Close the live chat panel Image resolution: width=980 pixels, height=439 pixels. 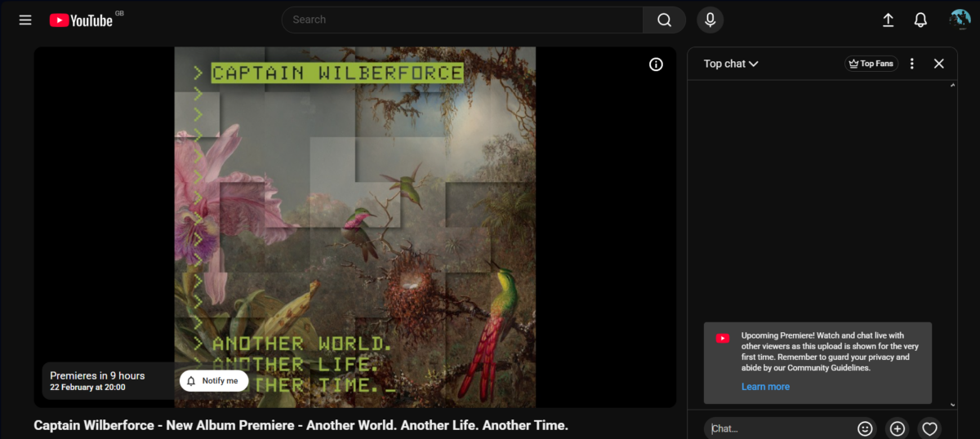click(x=939, y=64)
